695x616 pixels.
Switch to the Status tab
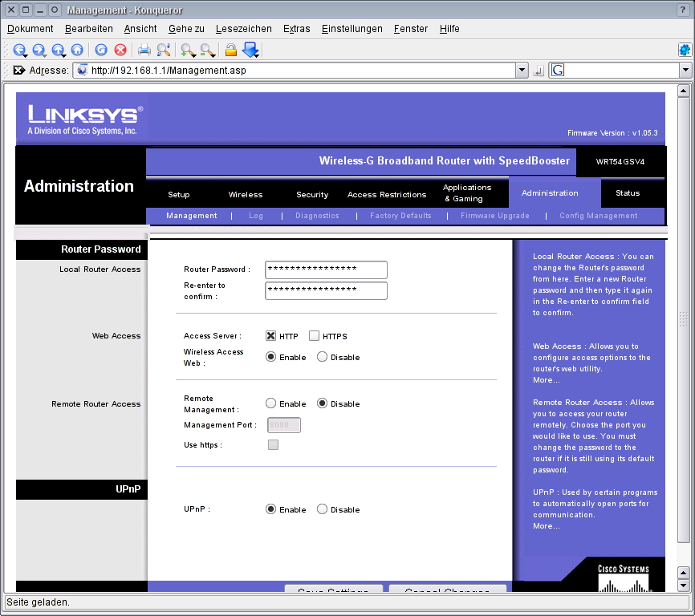[628, 192]
